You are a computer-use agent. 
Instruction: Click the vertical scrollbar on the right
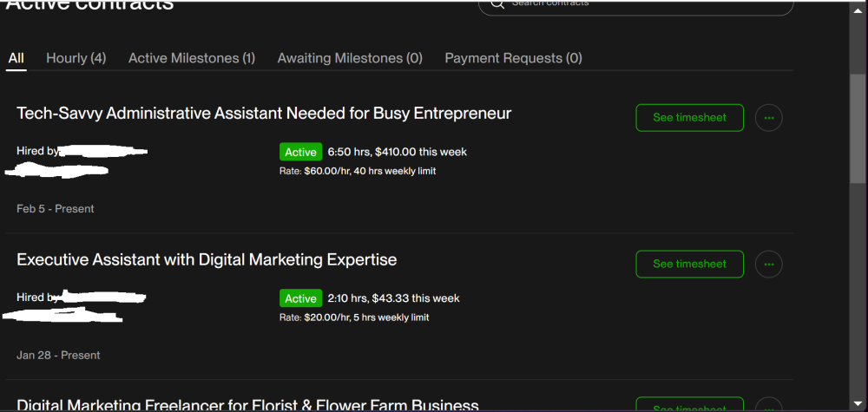[859, 130]
